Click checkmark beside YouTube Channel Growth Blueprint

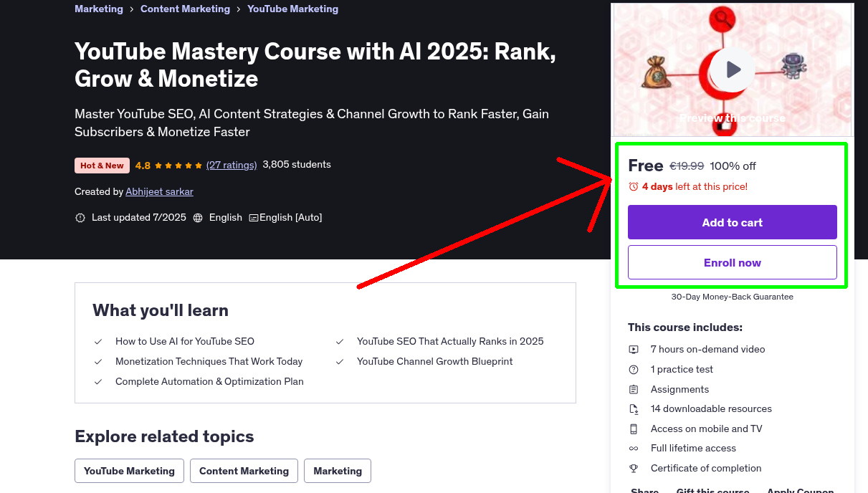tap(340, 362)
